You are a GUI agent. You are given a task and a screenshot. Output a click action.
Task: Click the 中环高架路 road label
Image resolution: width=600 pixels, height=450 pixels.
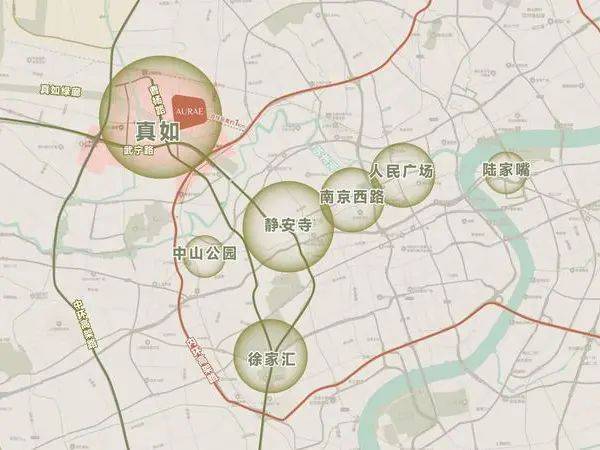(86, 324)
